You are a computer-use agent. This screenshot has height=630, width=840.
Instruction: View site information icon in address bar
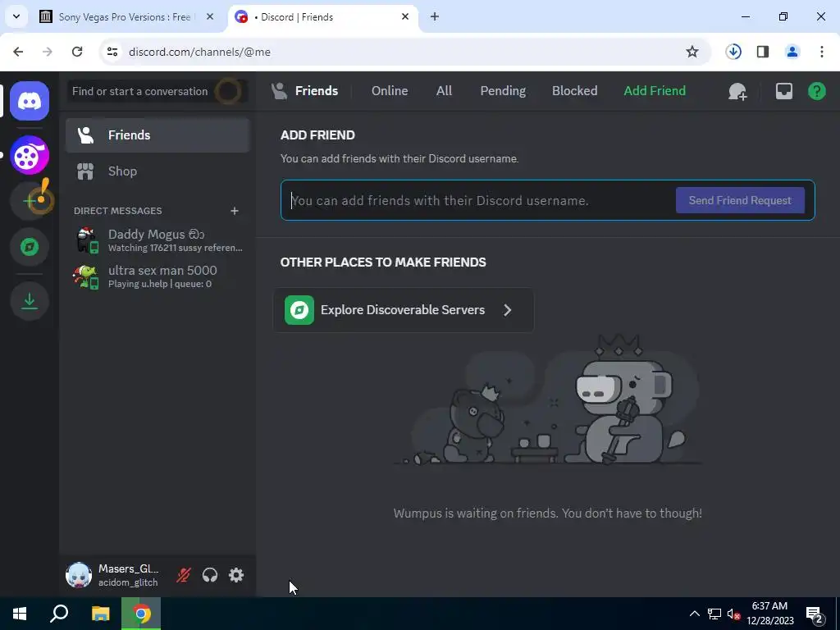coord(112,52)
